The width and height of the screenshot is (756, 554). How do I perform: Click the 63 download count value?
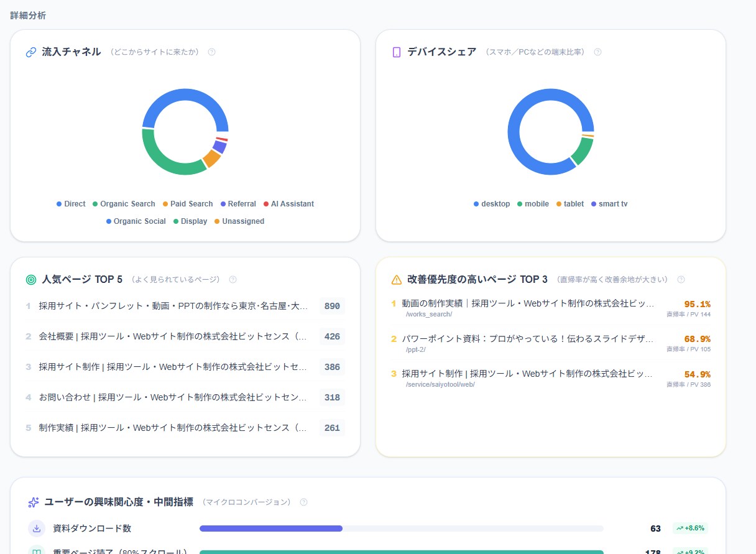(655, 529)
